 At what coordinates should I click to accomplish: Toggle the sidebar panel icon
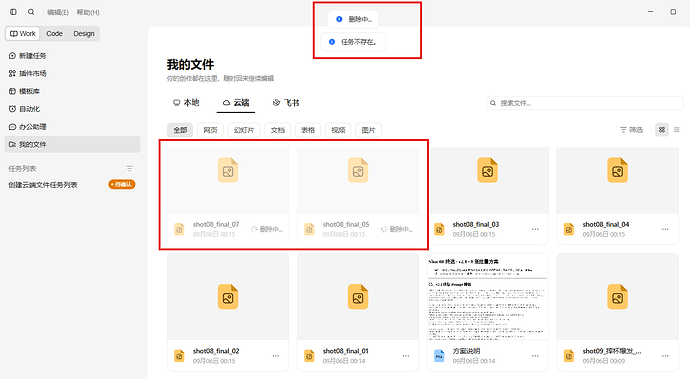13,12
